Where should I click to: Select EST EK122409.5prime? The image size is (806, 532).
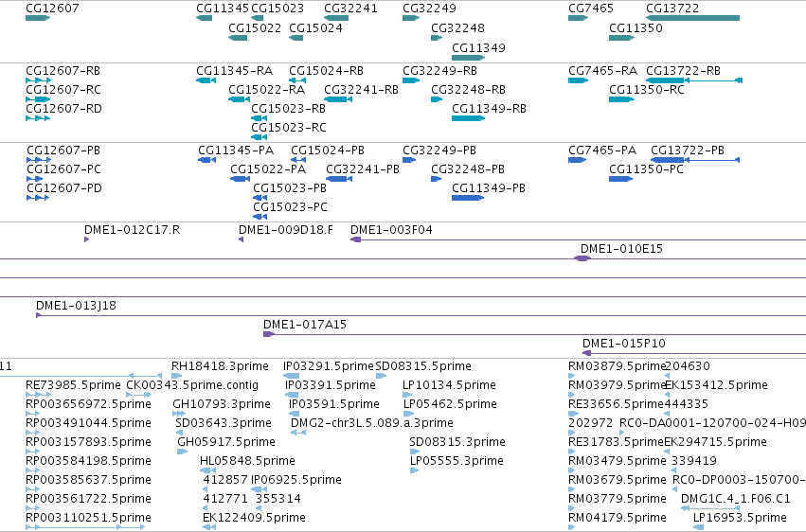pyautogui.click(x=255, y=518)
